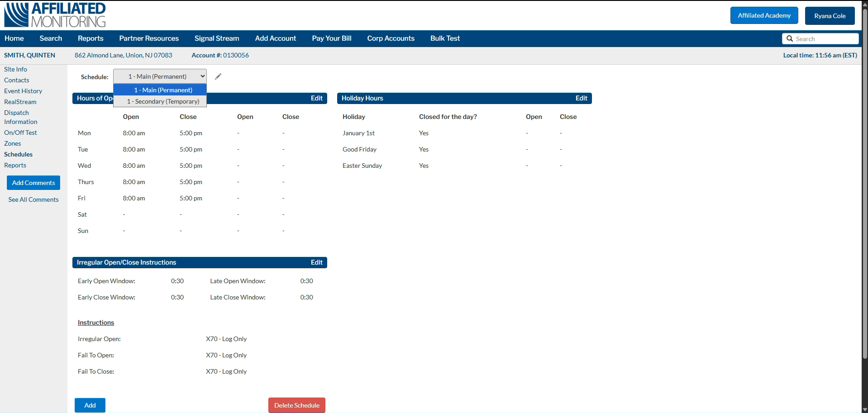Edit the Holiday Hours section
868x413 pixels.
click(x=581, y=98)
